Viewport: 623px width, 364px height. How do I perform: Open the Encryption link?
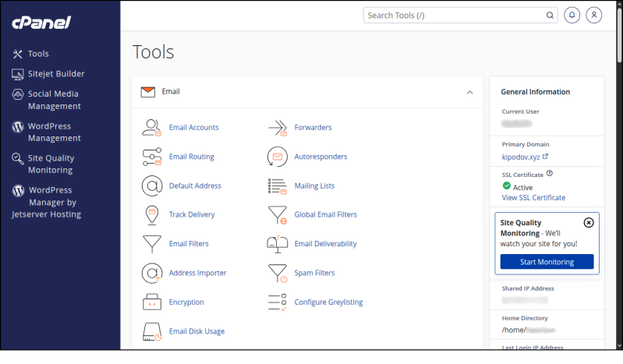(186, 302)
